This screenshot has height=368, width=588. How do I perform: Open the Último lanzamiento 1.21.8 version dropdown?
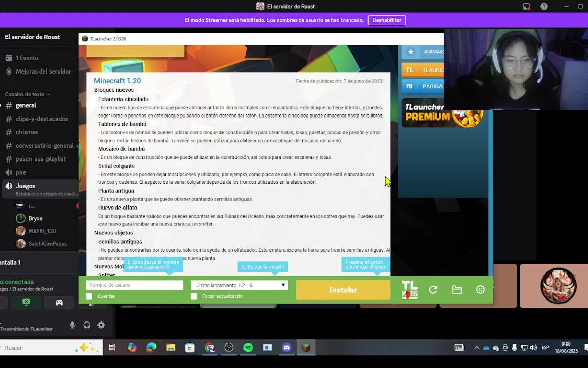click(239, 285)
